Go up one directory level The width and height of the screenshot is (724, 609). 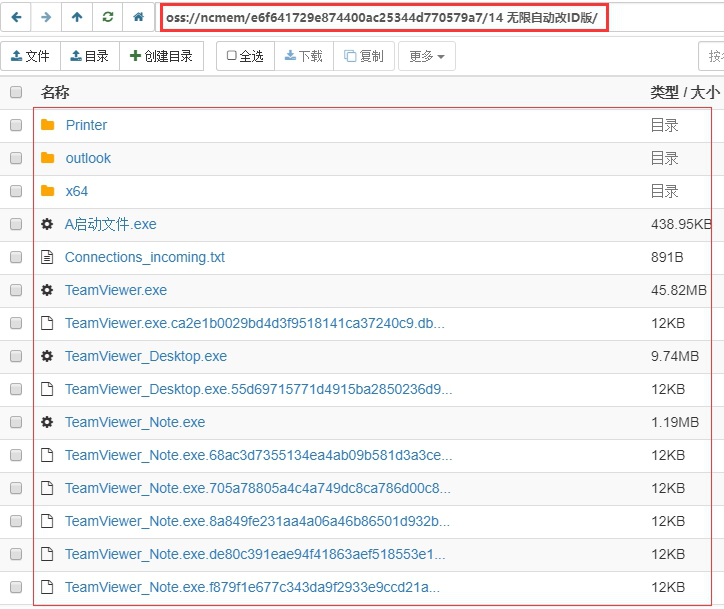[x=77, y=17]
